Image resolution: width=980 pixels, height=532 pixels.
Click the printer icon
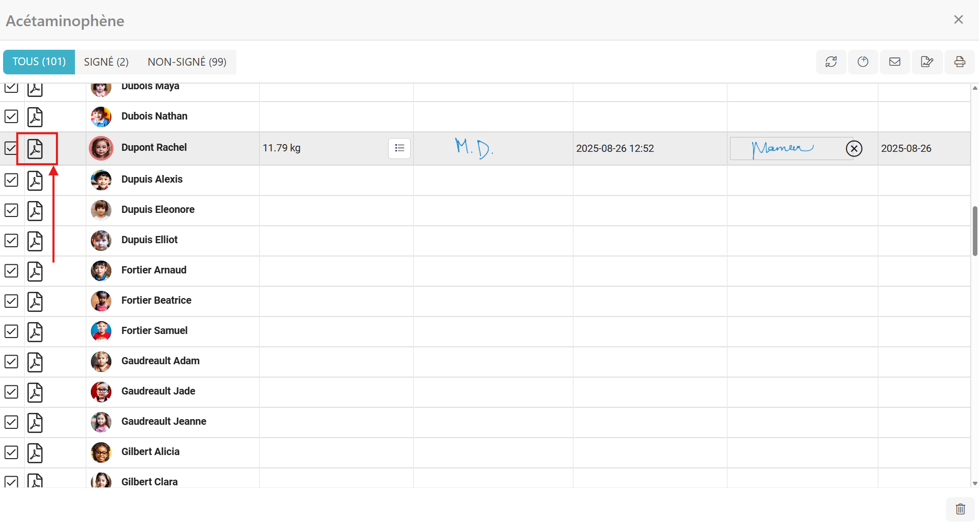(x=959, y=62)
